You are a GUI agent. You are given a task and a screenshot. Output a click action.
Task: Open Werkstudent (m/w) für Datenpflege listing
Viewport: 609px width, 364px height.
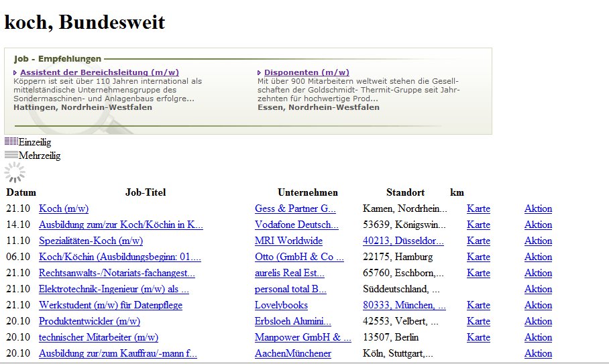pos(111,305)
